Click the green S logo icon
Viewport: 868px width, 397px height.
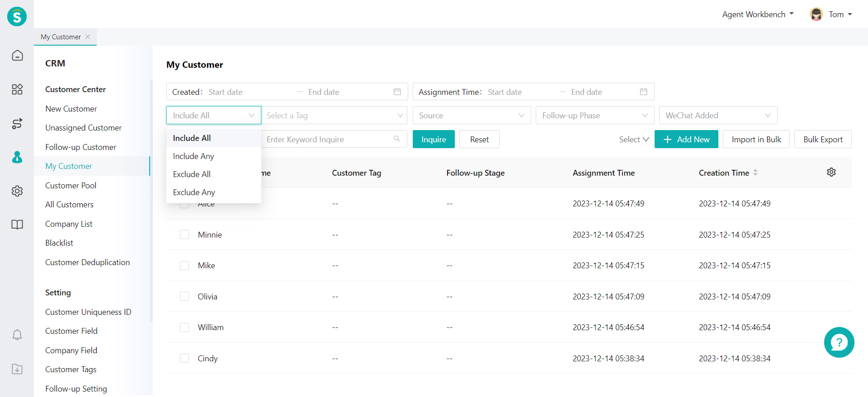point(17,17)
